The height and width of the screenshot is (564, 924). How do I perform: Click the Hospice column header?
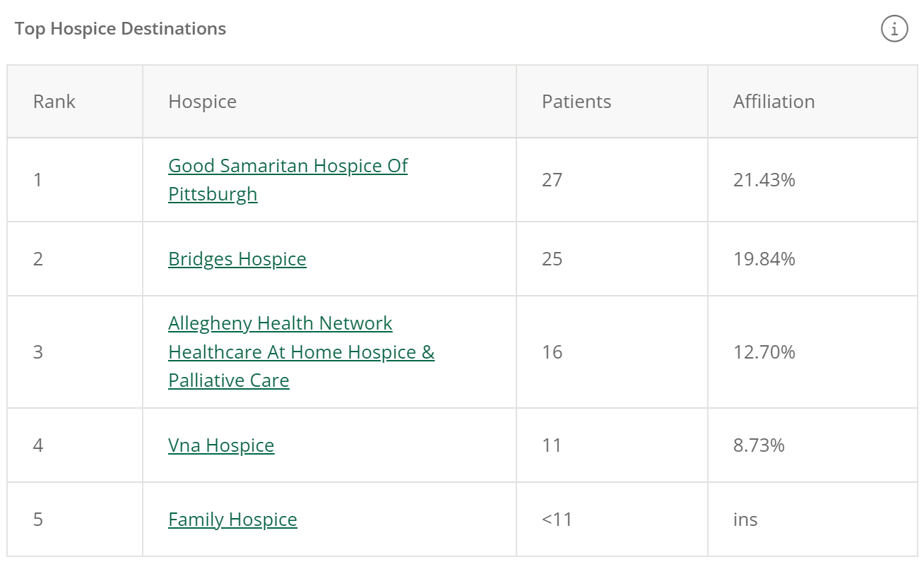pos(329,102)
